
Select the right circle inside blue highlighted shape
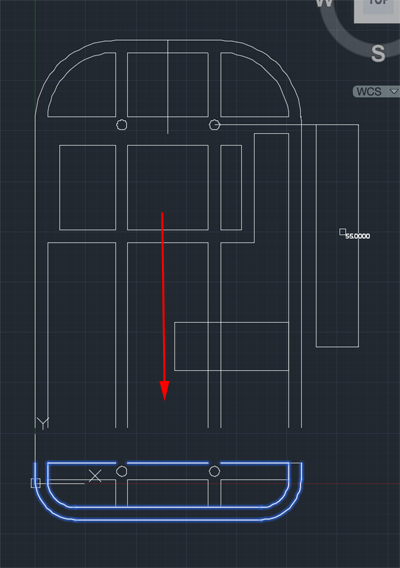tap(214, 471)
